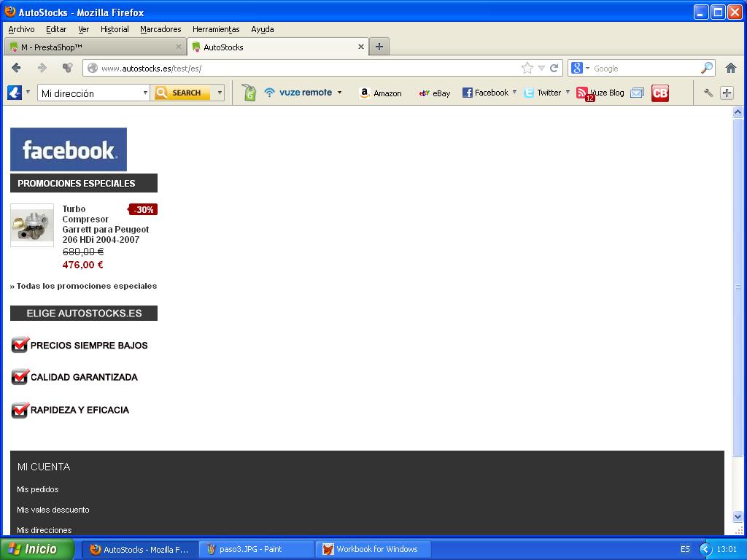Open the Turbo Compresor Garrett product link
This screenshot has width=747, height=560.
(x=105, y=224)
